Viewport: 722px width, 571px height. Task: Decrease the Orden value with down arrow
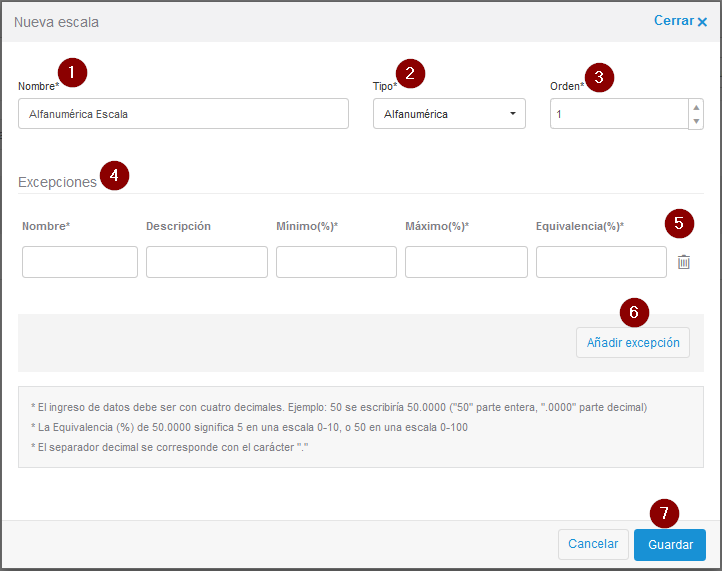(x=696, y=121)
